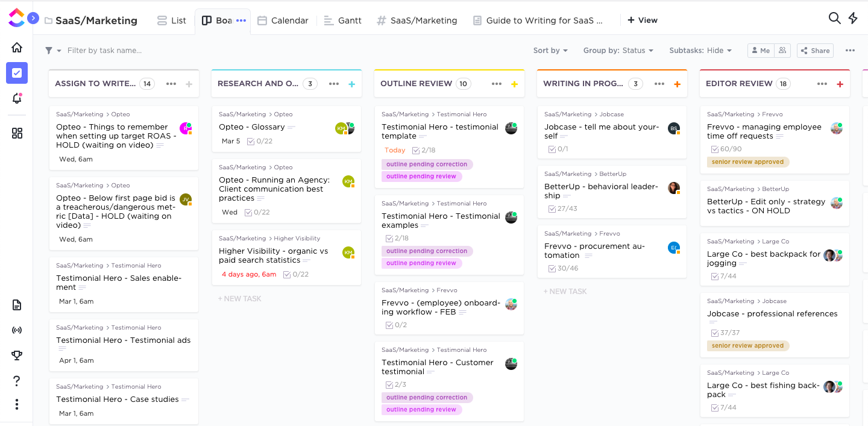Click senior review approved tag on Frevvo
Screen dimensions: 868x426
(748, 162)
